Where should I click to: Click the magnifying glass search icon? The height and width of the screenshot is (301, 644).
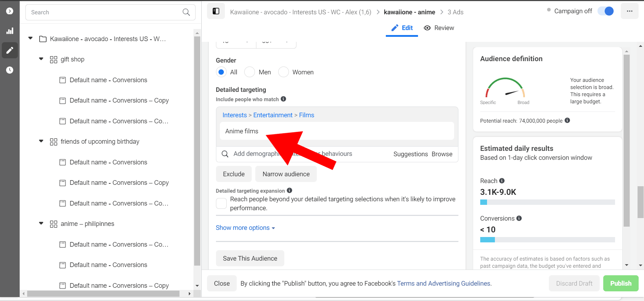coord(186,12)
